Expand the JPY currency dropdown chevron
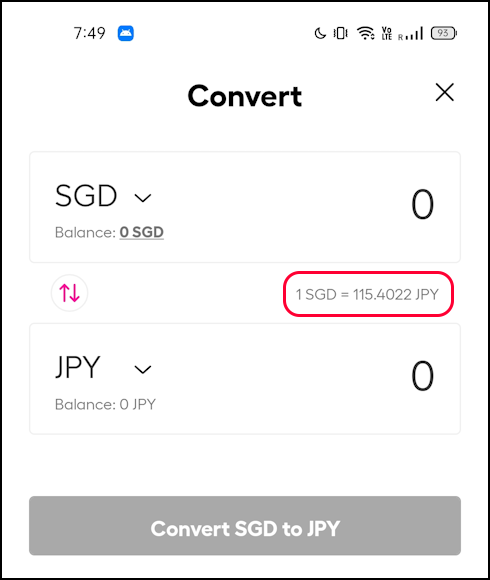This screenshot has height=580, width=490. pyautogui.click(x=143, y=369)
